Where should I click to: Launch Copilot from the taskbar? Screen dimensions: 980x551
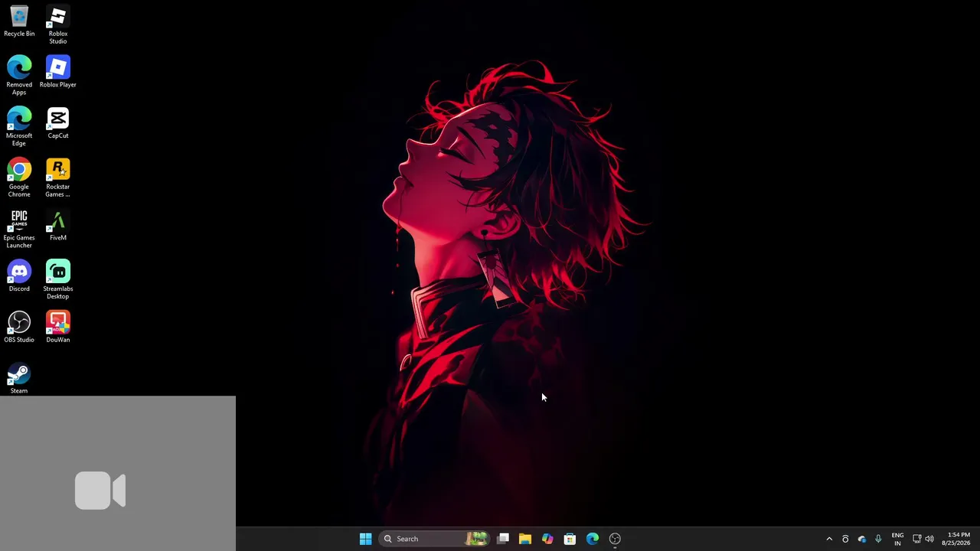[547, 539]
